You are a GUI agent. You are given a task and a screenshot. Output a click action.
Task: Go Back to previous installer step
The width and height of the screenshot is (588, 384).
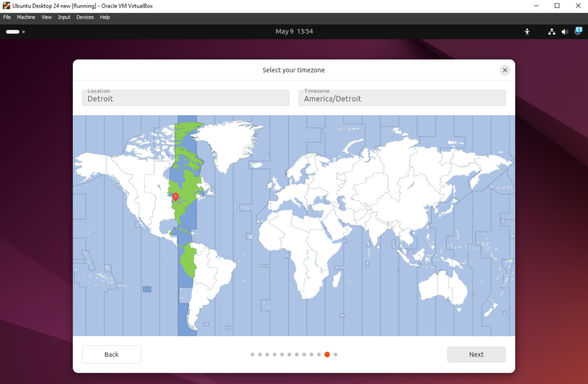(x=111, y=354)
